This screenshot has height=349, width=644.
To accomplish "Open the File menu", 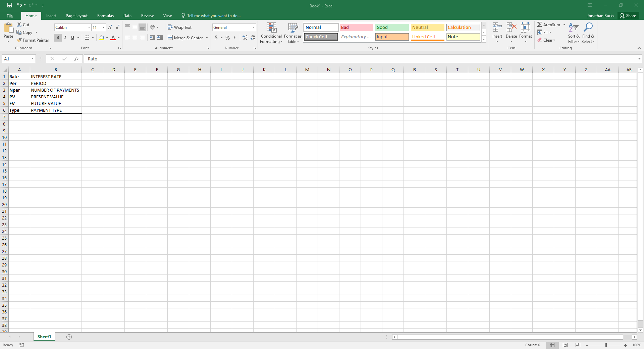I will (x=10, y=15).
